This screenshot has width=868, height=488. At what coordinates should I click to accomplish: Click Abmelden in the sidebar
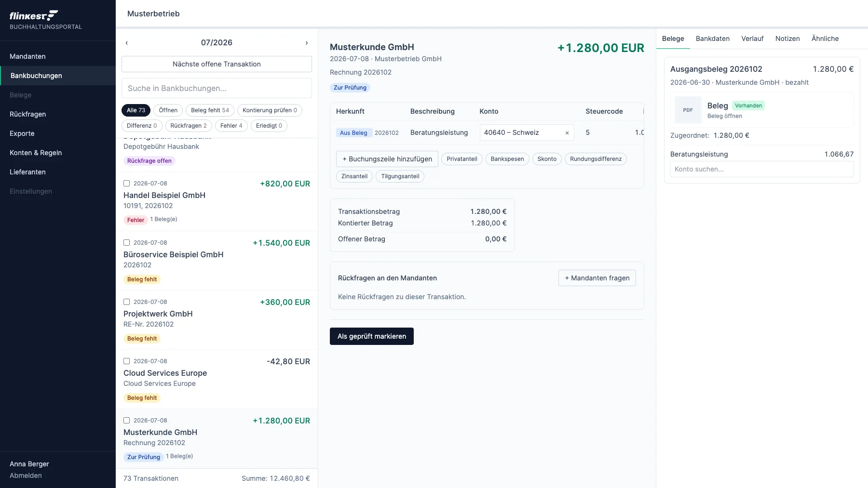click(x=26, y=475)
